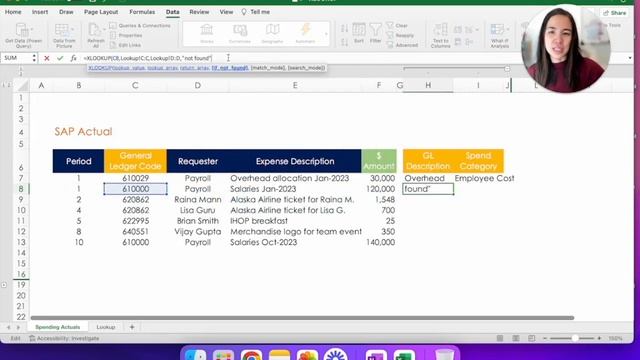Viewport: 640px width, 360px height.
Task: Click Refresh All icon
Action: point(94,30)
